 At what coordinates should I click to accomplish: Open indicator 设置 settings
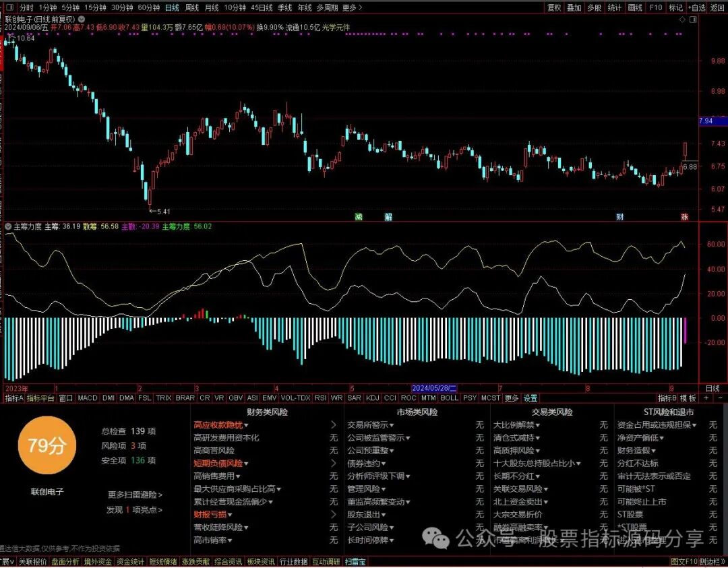530,398
